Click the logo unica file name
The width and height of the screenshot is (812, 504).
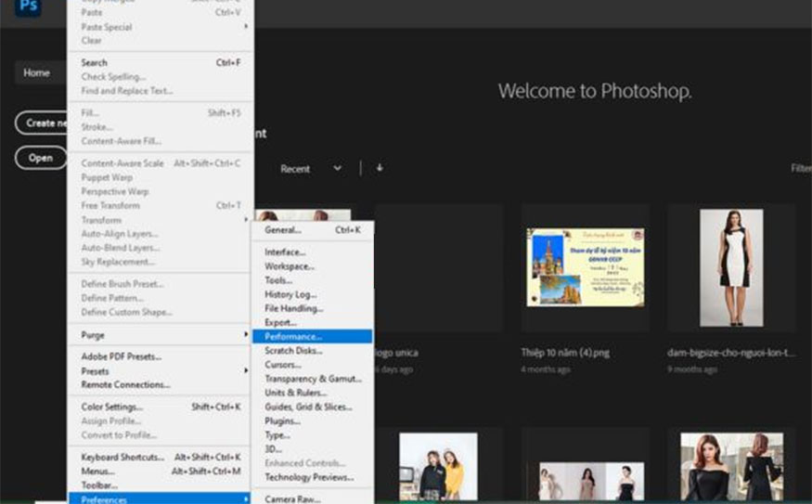click(396, 353)
